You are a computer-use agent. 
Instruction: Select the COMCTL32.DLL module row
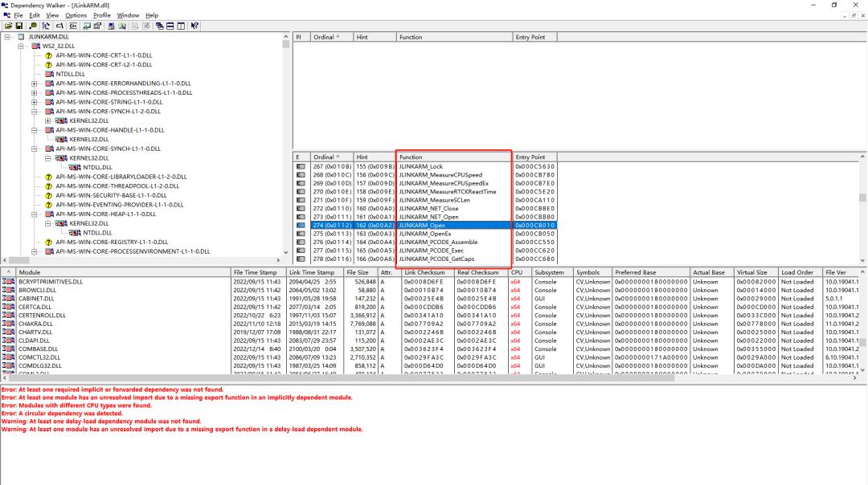(432, 357)
